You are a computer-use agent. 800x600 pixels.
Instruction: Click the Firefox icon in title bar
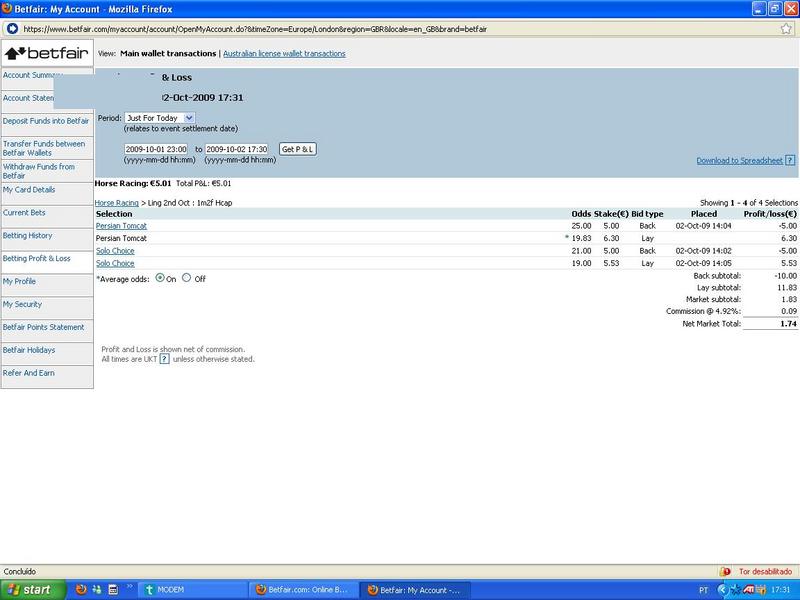pos(7,9)
